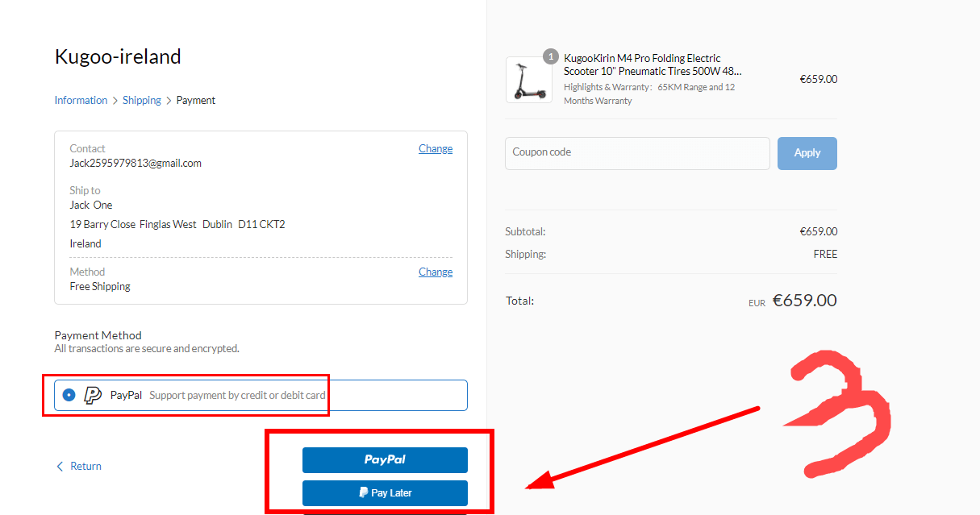Click the Coupon code input field

coord(637,153)
